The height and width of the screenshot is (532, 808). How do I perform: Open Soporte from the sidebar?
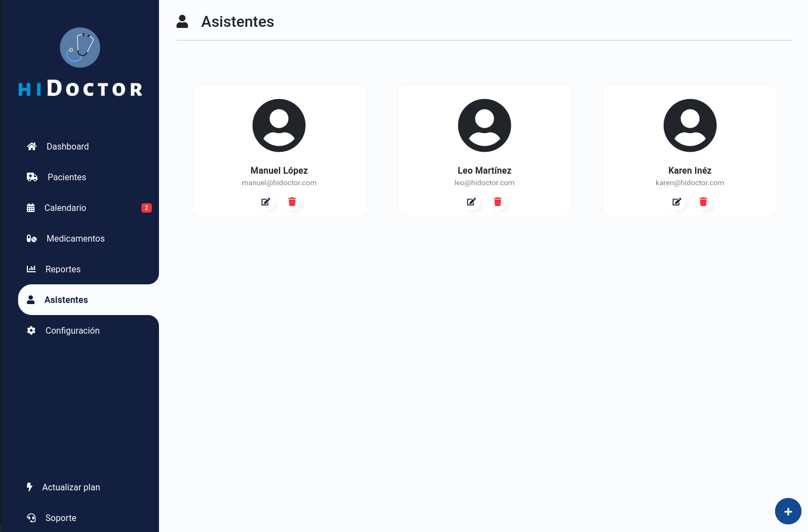click(60, 518)
